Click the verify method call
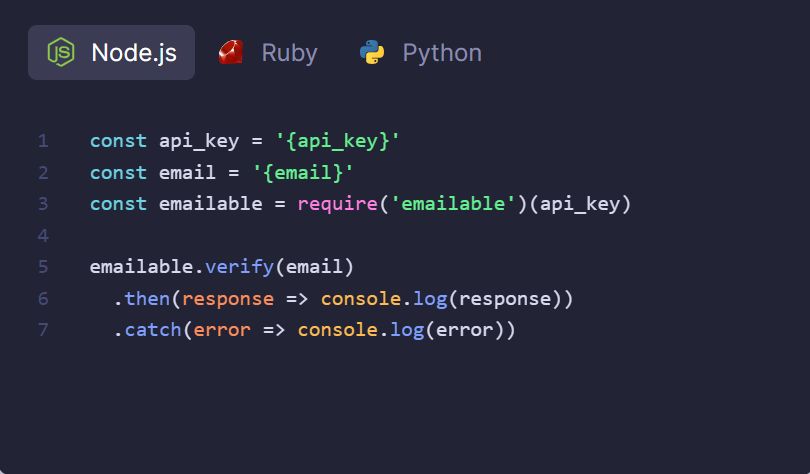The width and height of the screenshot is (810, 474). coord(239,267)
